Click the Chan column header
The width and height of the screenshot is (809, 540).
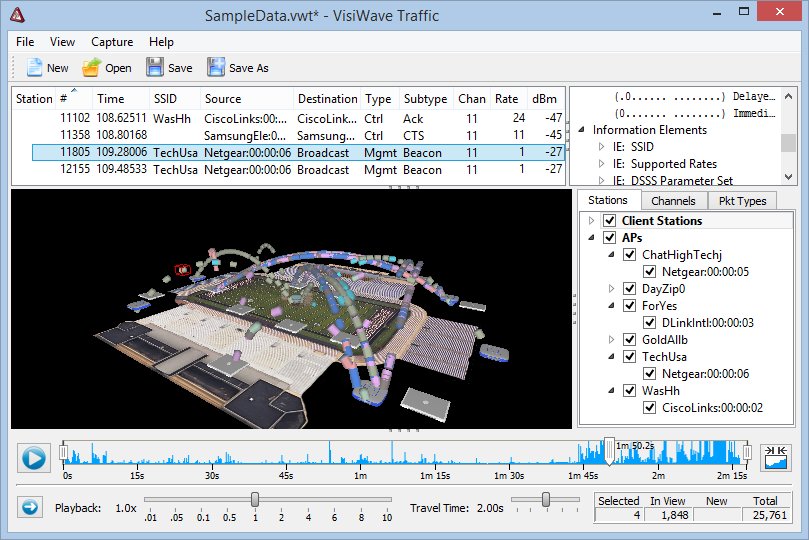coord(472,99)
